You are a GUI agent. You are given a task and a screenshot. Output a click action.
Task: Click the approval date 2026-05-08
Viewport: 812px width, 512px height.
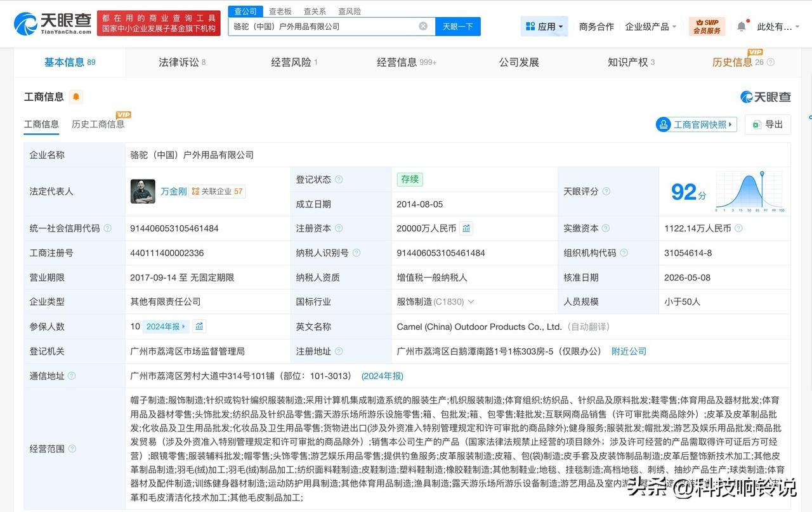[x=687, y=278]
